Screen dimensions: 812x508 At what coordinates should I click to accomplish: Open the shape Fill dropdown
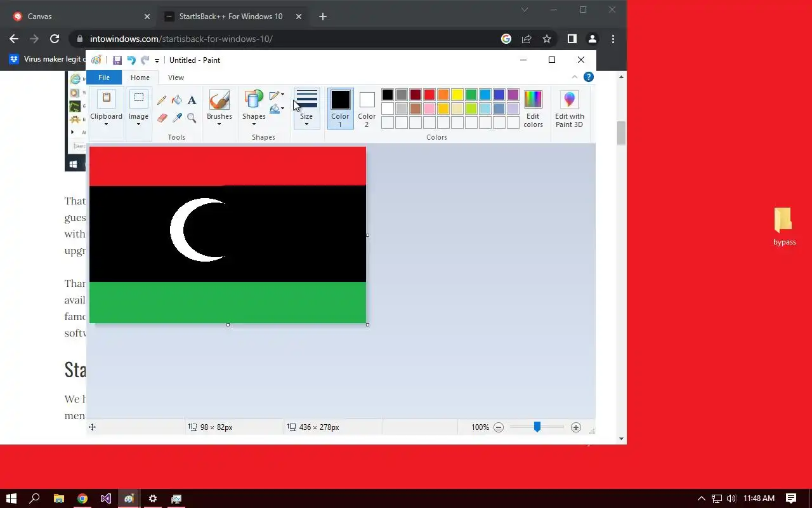click(x=277, y=109)
